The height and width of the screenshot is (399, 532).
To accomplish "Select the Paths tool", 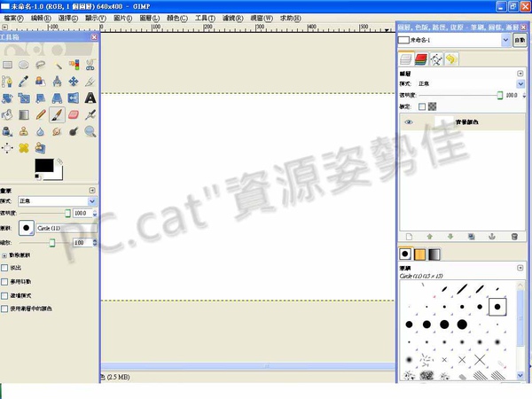I will coord(7,82).
